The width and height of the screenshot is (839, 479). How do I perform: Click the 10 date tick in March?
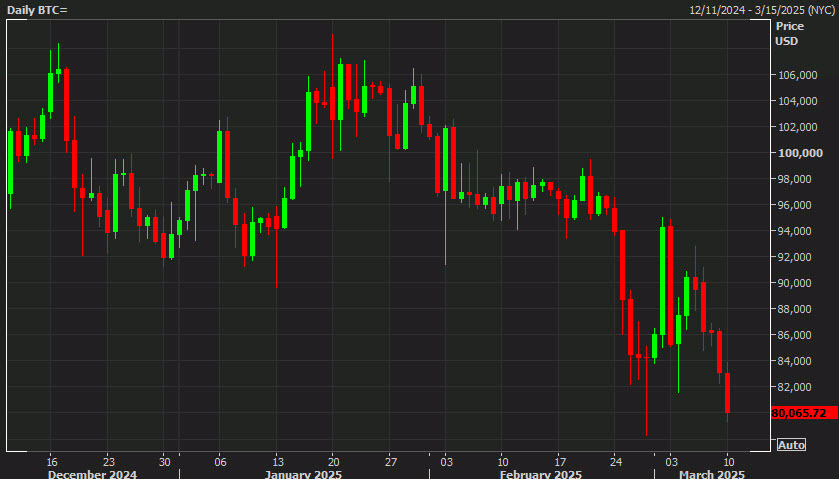(729, 462)
